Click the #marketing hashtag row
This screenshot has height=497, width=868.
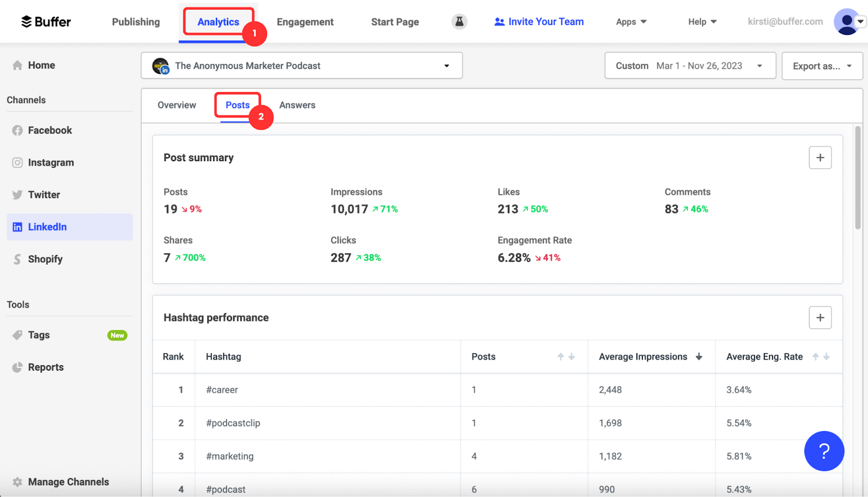point(497,456)
